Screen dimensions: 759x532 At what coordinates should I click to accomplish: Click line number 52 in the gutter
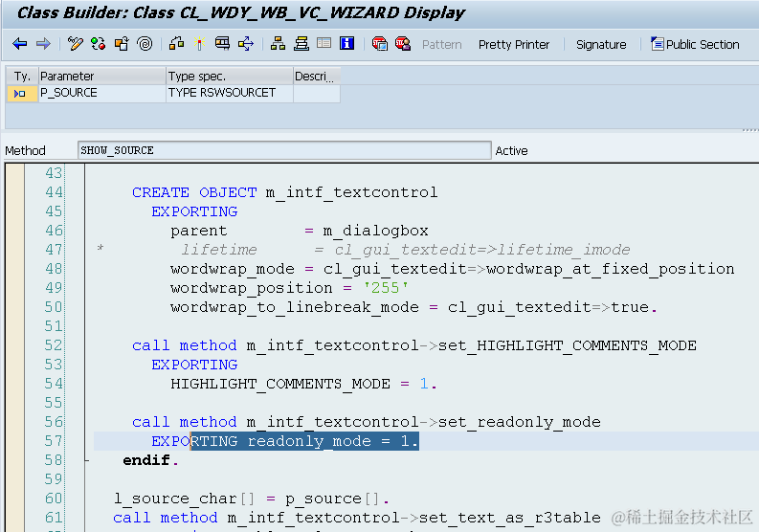[x=54, y=345]
